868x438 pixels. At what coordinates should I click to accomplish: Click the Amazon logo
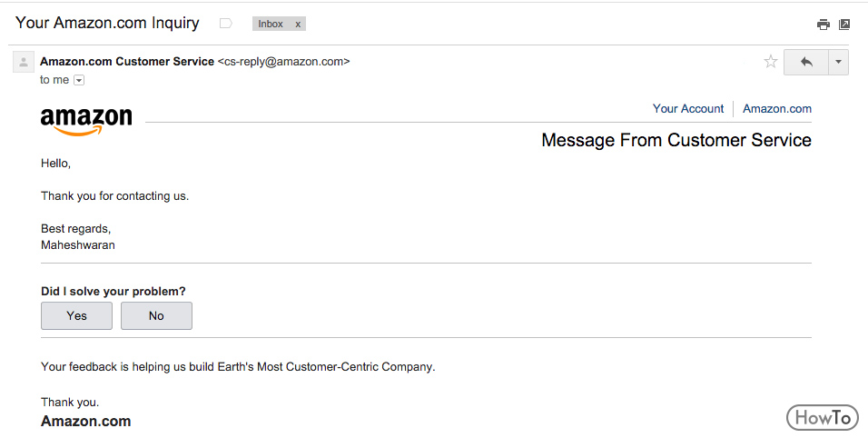86,121
